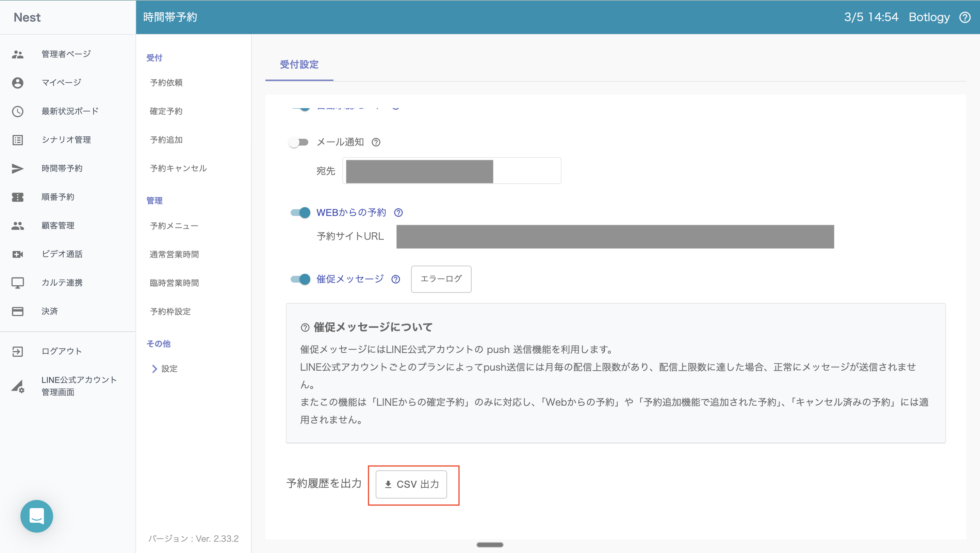
Task: Enable the メール通知 toggle
Action: pos(299,142)
